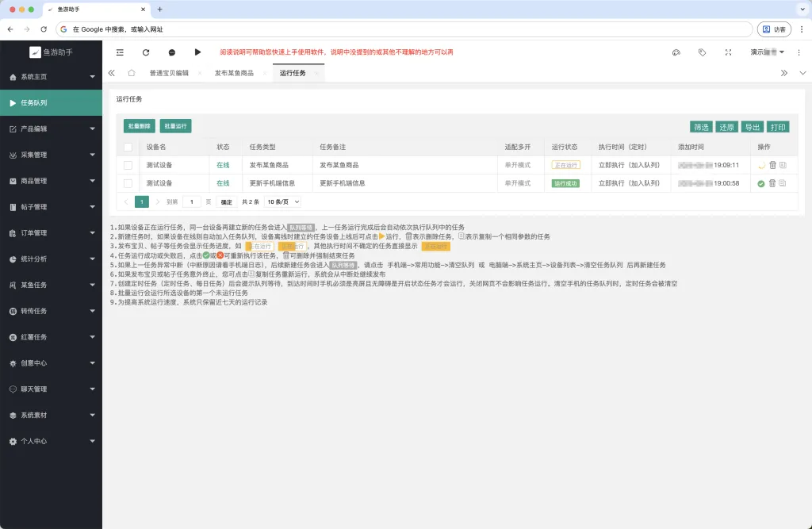This screenshot has height=529, width=812.
Task: Expand the 产品编辑 sidebar menu
Action: click(52, 128)
